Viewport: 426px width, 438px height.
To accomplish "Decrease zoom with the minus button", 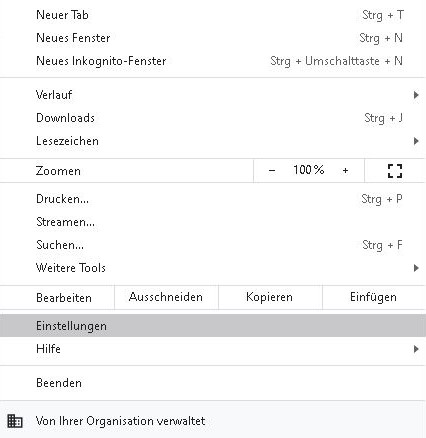I will click(272, 171).
